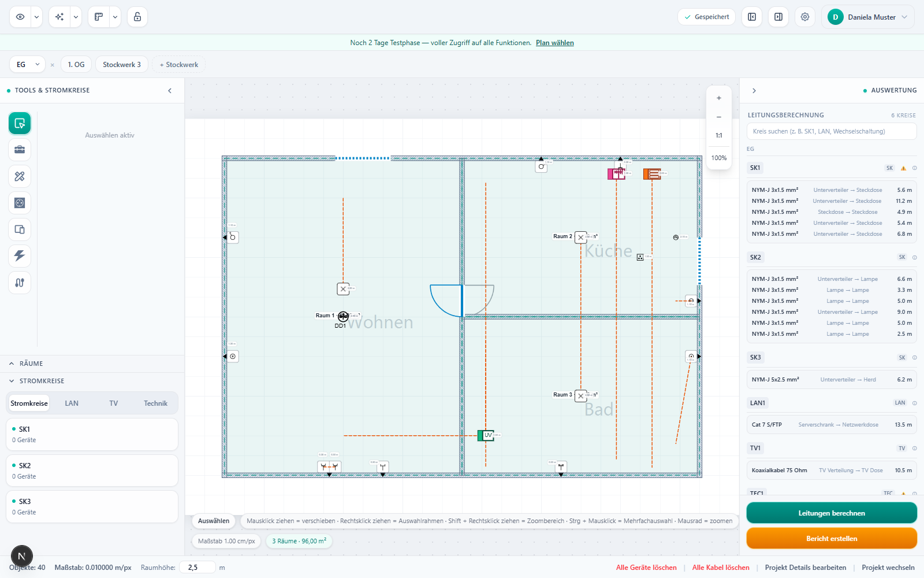Click the info icon on SK2 circuit
Viewport: 924px width, 578px height.
(x=915, y=257)
